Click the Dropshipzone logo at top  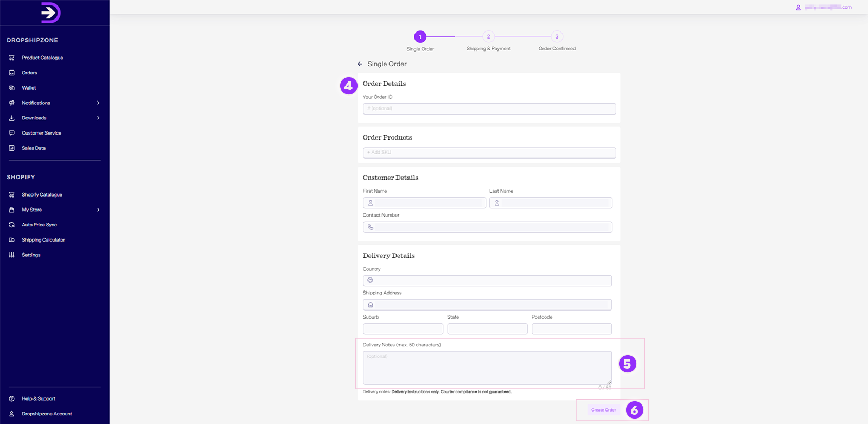(51, 12)
